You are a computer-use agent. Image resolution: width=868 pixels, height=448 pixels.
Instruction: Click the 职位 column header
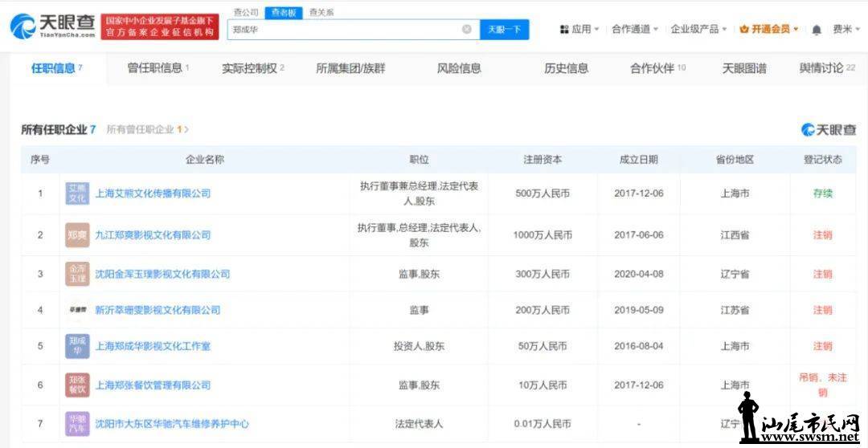(x=419, y=160)
